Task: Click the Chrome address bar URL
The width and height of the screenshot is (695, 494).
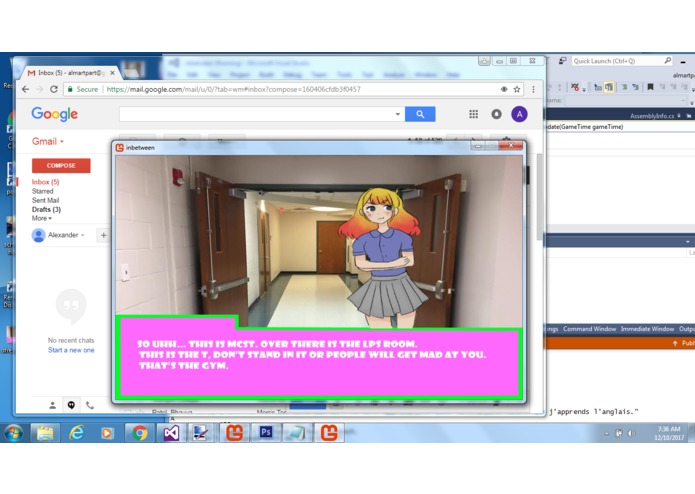Action: coord(234,89)
